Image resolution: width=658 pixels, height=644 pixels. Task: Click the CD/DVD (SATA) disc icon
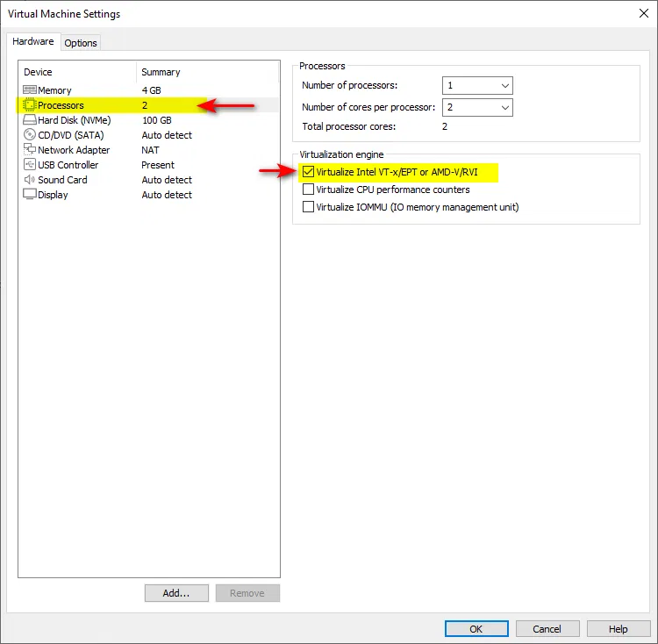[29, 134]
